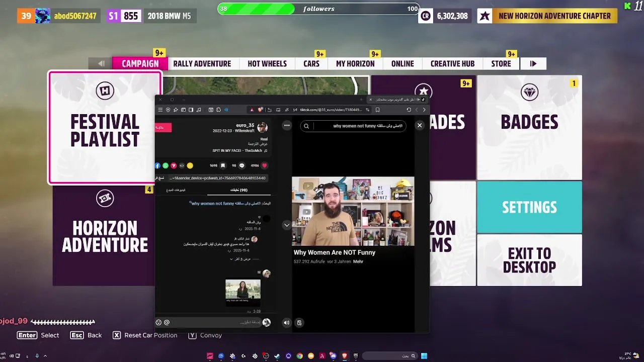
Task: Open the HORIZON ADVENTURE tile
Action: (104, 235)
